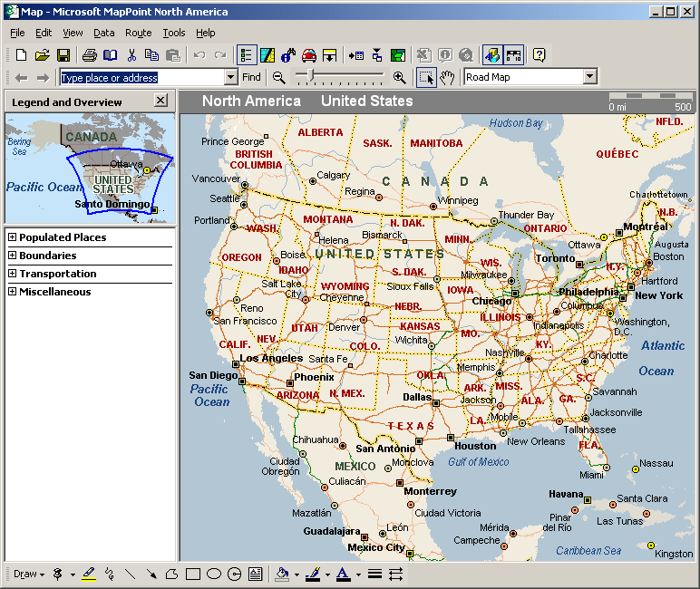Open the pushpin symbol dropdown arrow
This screenshot has height=589, width=700.
(73, 575)
